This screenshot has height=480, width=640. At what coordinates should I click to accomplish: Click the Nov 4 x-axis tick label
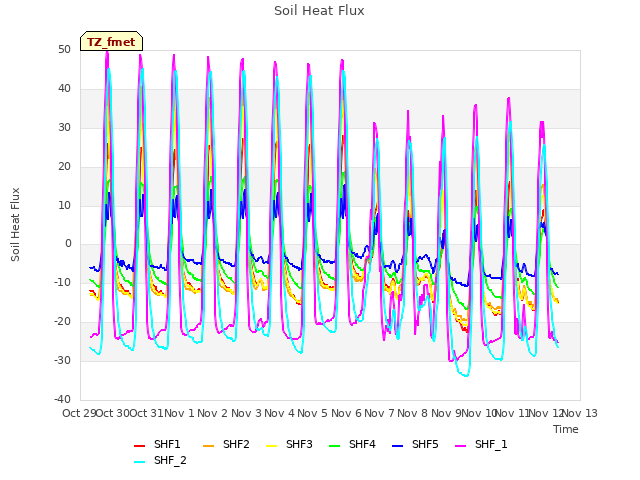(x=279, y=413)
